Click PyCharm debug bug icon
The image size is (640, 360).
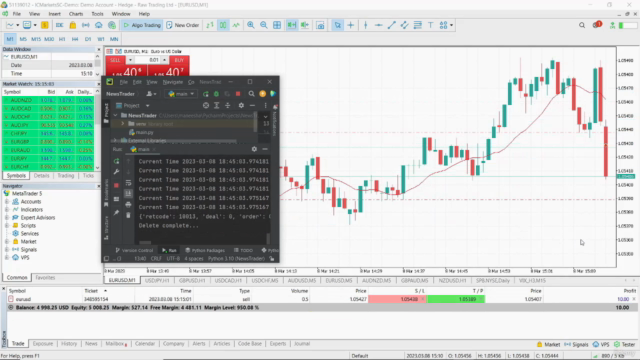coord(216,94)
